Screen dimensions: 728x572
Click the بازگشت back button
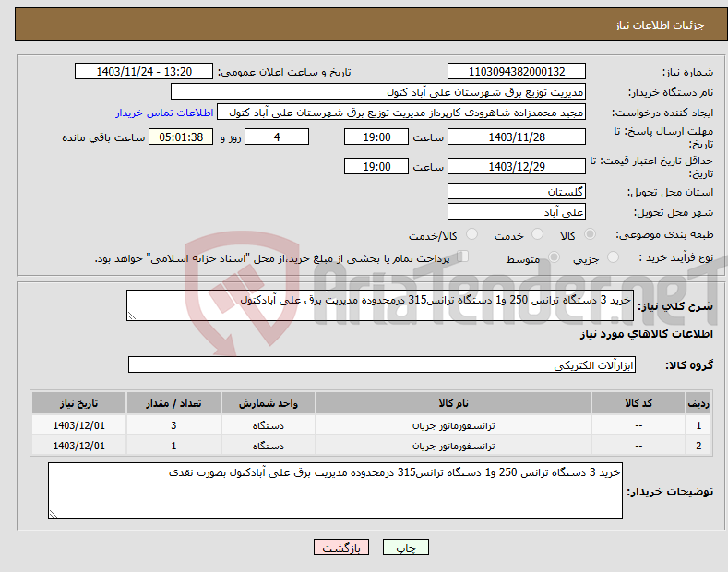341,547
